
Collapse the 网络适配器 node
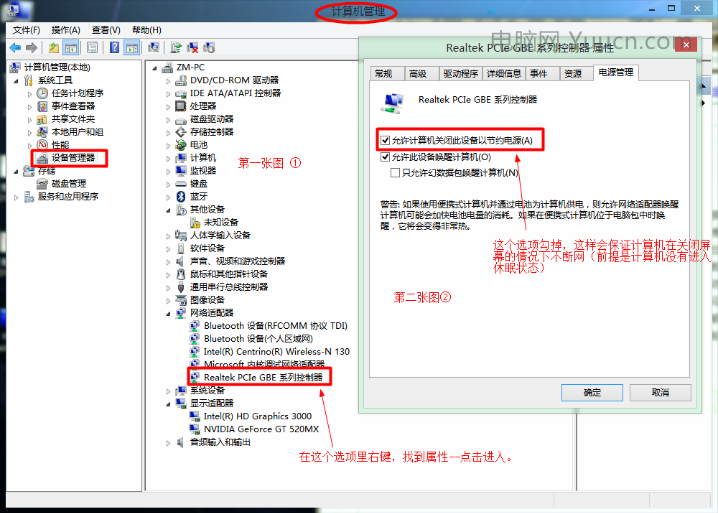coord(168,314)
